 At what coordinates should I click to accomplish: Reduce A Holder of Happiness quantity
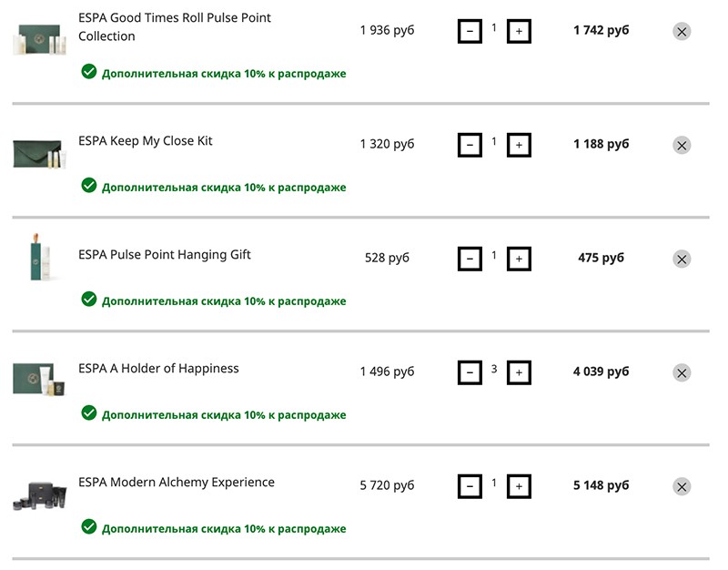coord(470,372)
